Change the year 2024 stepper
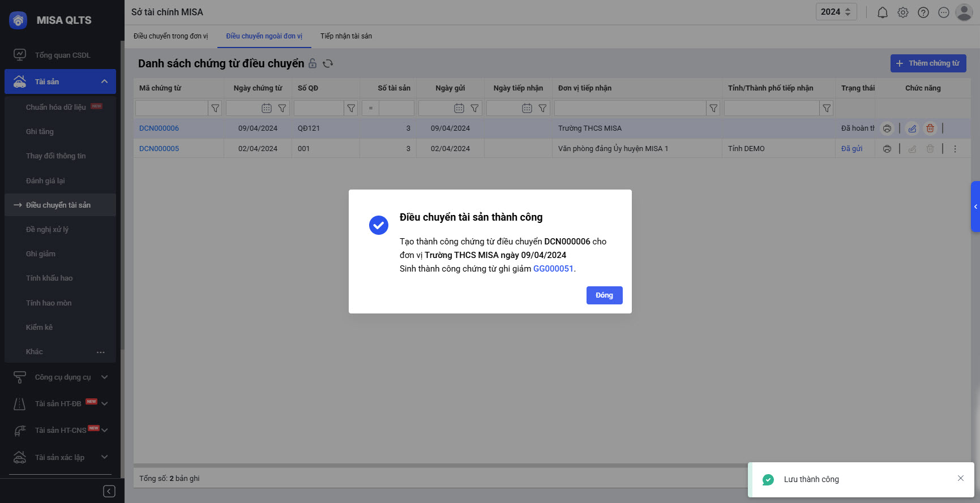This screenshot has width=980, height=503. tap(848, 12)
